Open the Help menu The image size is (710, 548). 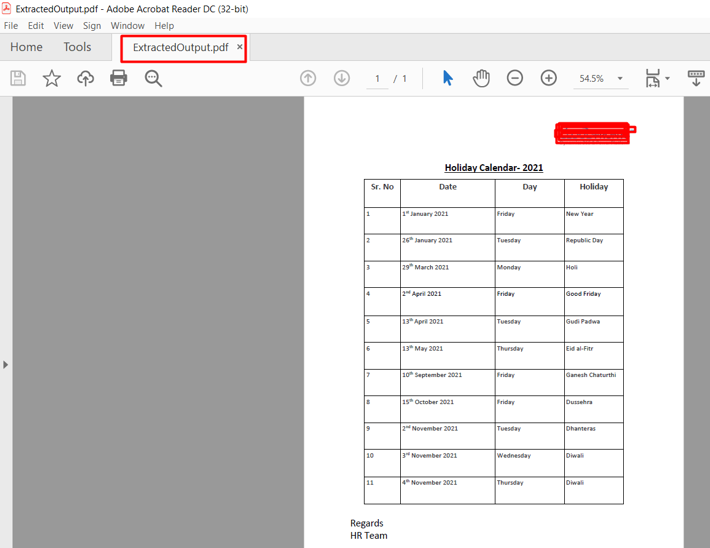tap(164, 26)
